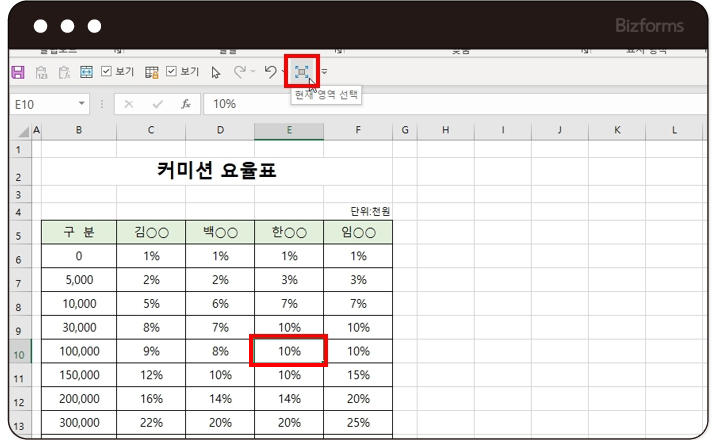715x440 pixels.
Task: Click the 9% cell in row 10
Action: point(151,351)
